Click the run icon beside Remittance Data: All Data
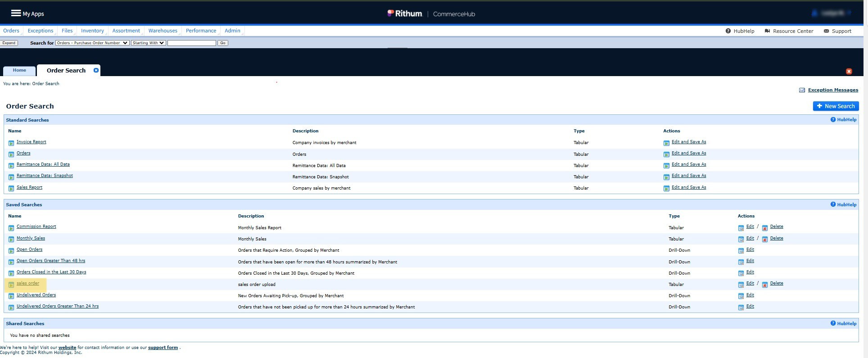This screenshot has width=868, height=358. (11, 166)
